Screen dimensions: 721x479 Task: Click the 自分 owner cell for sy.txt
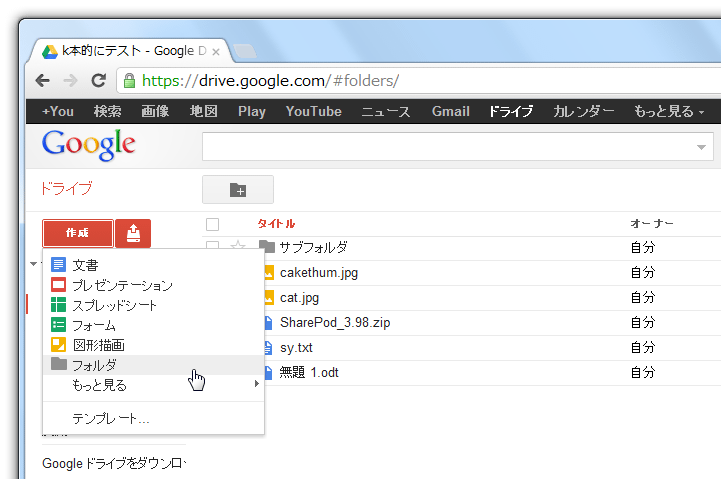(x=643, y=348)
